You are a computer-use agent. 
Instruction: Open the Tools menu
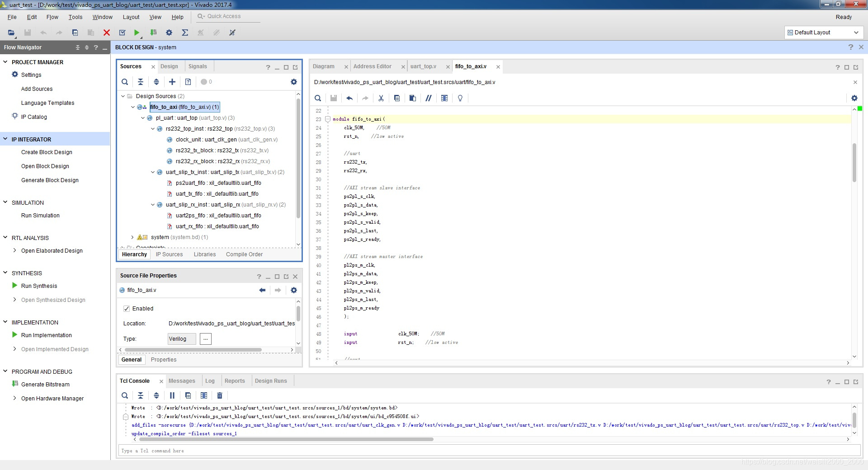click(75, 17)
